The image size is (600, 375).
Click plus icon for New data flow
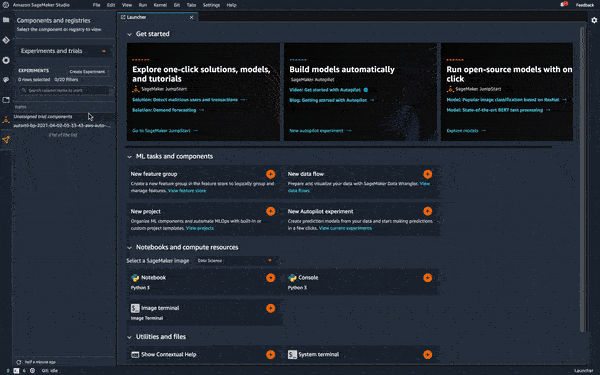[427, 174]
